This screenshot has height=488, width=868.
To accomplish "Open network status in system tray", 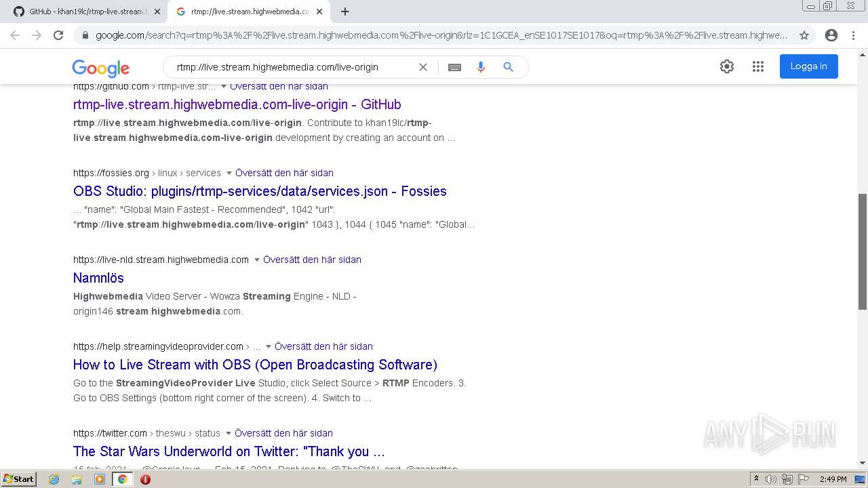I will [787, 479].
